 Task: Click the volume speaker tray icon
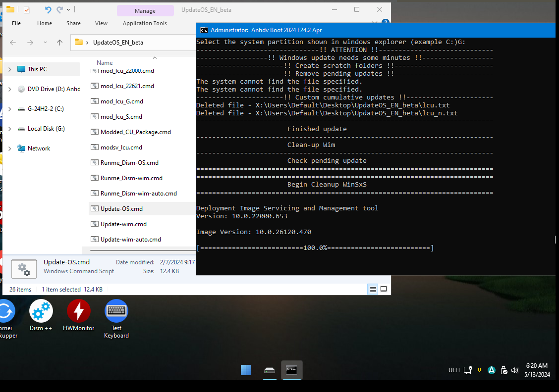pyautogui.click(x=514, y=370)
